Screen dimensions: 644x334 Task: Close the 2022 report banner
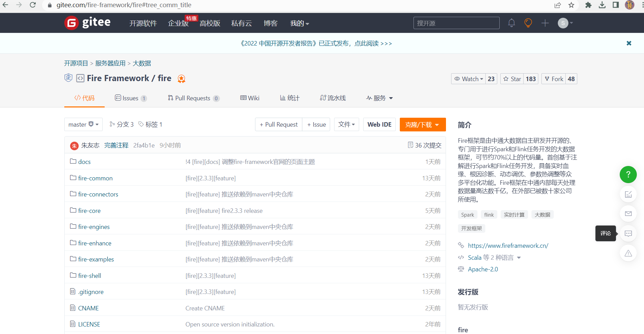(629, 43)
